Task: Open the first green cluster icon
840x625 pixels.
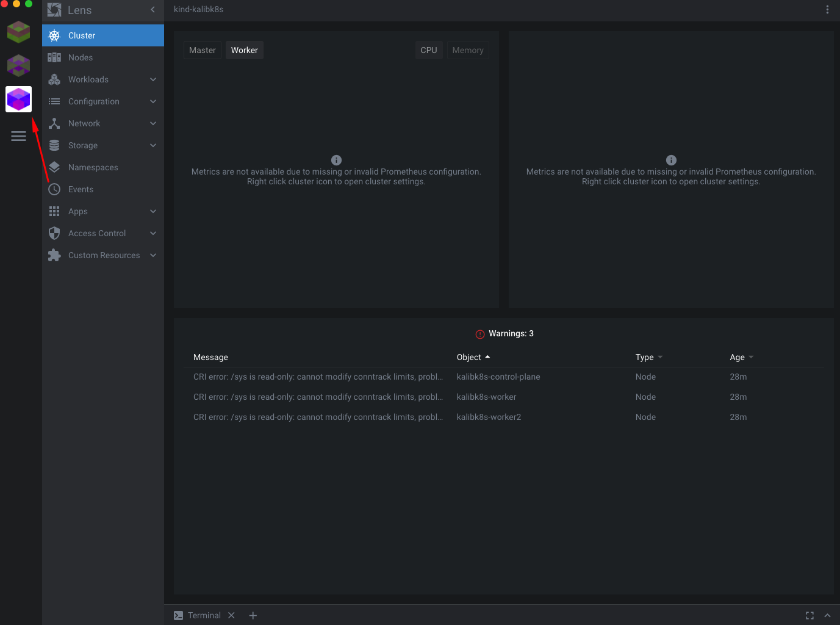Action: point(18,32)
